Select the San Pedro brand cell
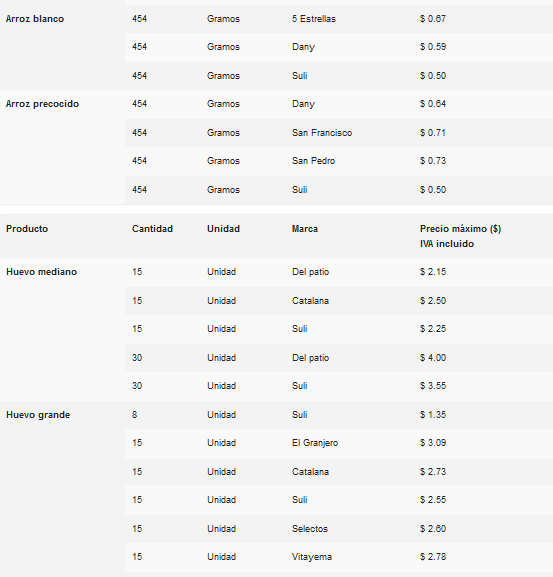Viewport: 553px width, 577px height. 313,161
